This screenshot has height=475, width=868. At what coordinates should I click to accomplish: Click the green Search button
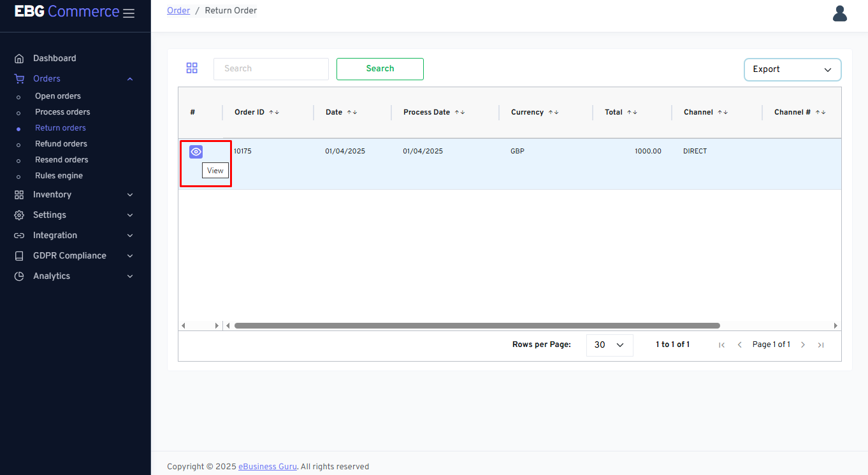380,69
